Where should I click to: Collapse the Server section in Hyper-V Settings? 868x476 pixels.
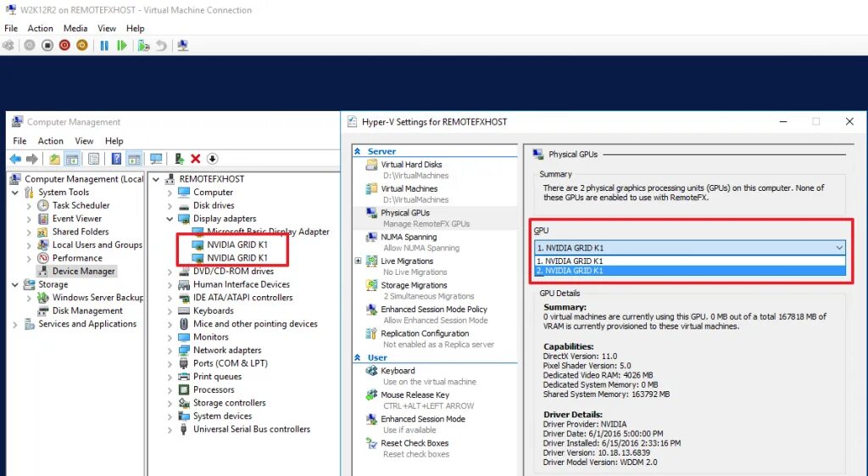click(358, 151)
